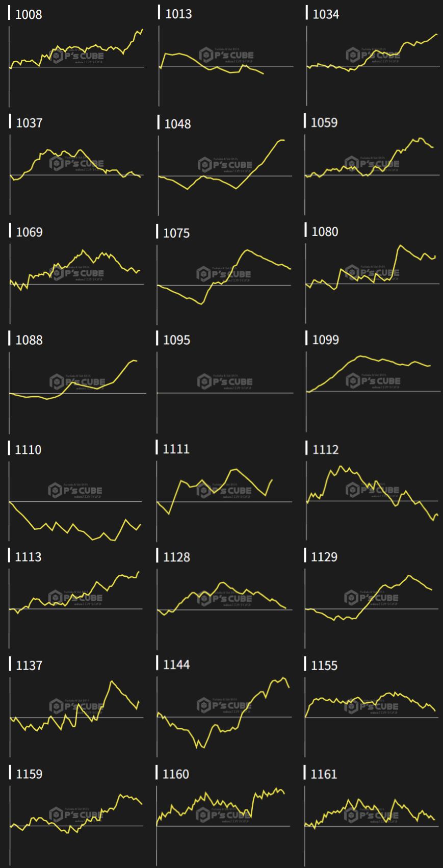Click the 1013 machine number label
Viewport: 443px width, 868px height.
(178, 14)
